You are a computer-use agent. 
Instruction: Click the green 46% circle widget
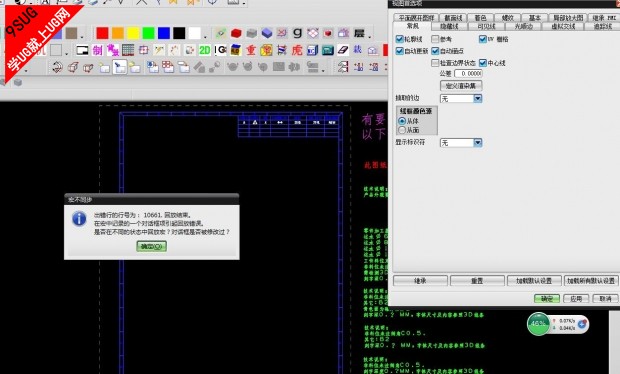pyautogui.click(x=538, y=324)
